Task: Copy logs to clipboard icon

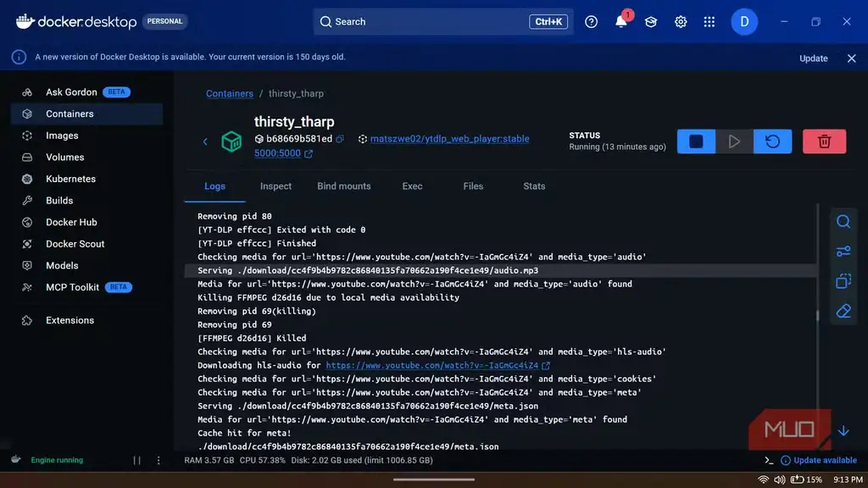Action: click(843, 281)
